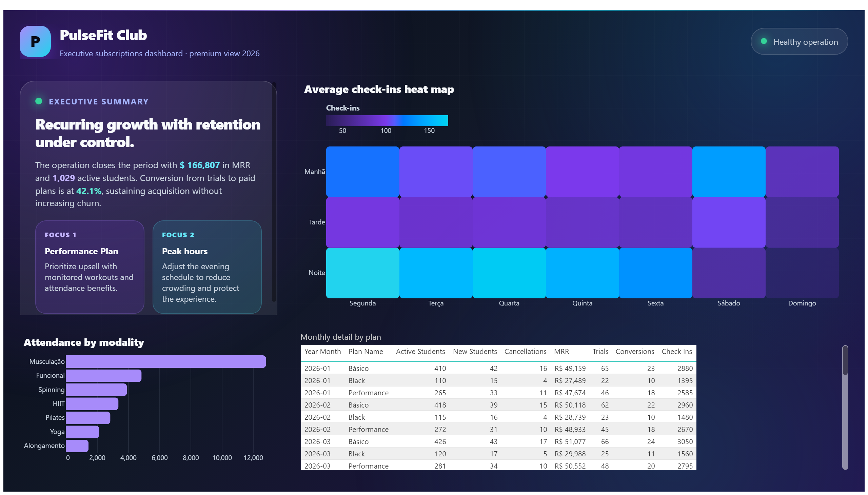Click the '12,000' attendance axis tick label
This screenshot has height=495, width=868.
253,458
